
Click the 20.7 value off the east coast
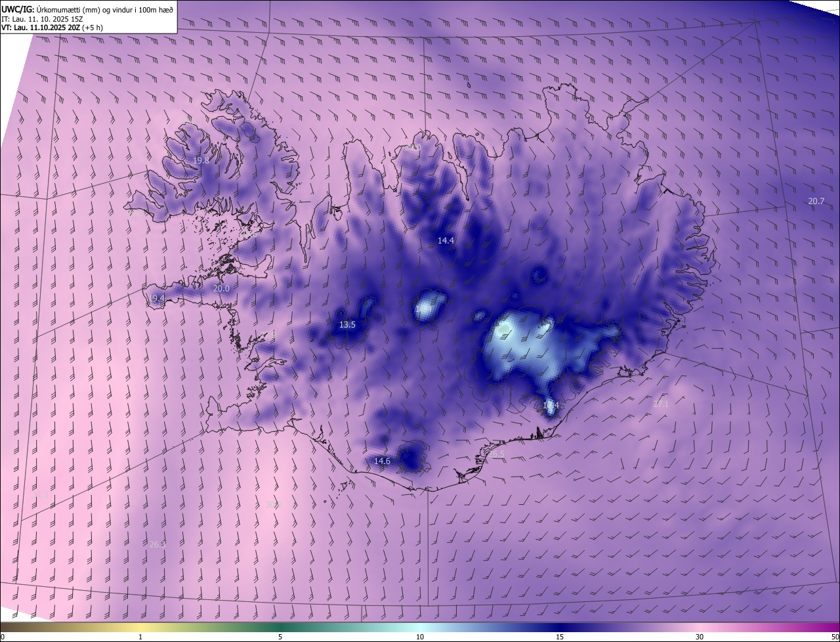(816, 201)
